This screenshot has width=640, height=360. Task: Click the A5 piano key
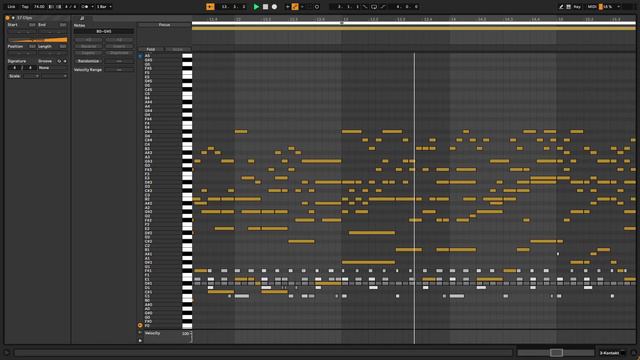point(187,56)
